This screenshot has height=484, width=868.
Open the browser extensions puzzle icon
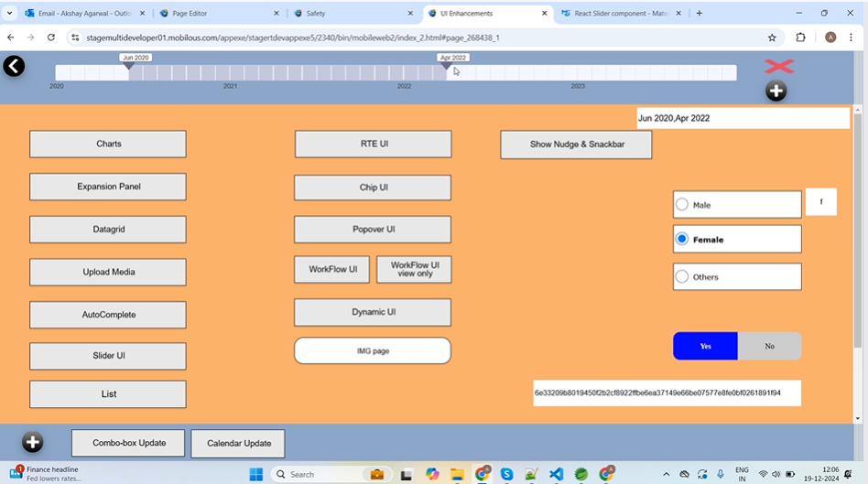click(x=801, y=38)
